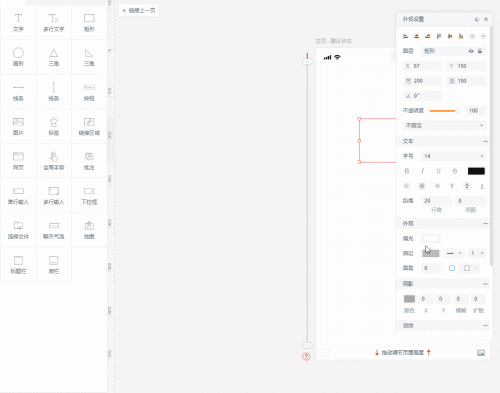Select the 批注 annotation component
Image resolution: width=500 pixels, height=393 pixels.
pos(89,161)
